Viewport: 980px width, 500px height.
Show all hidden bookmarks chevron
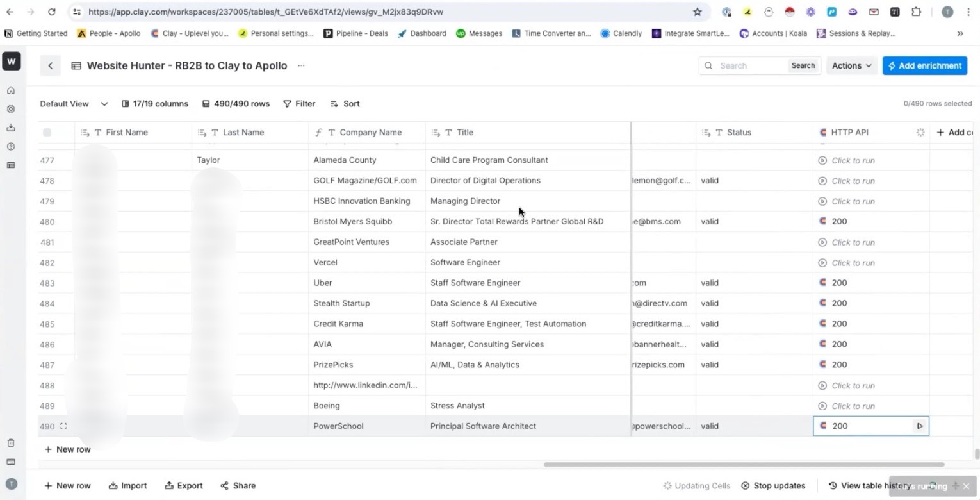(x=960, y=33)
